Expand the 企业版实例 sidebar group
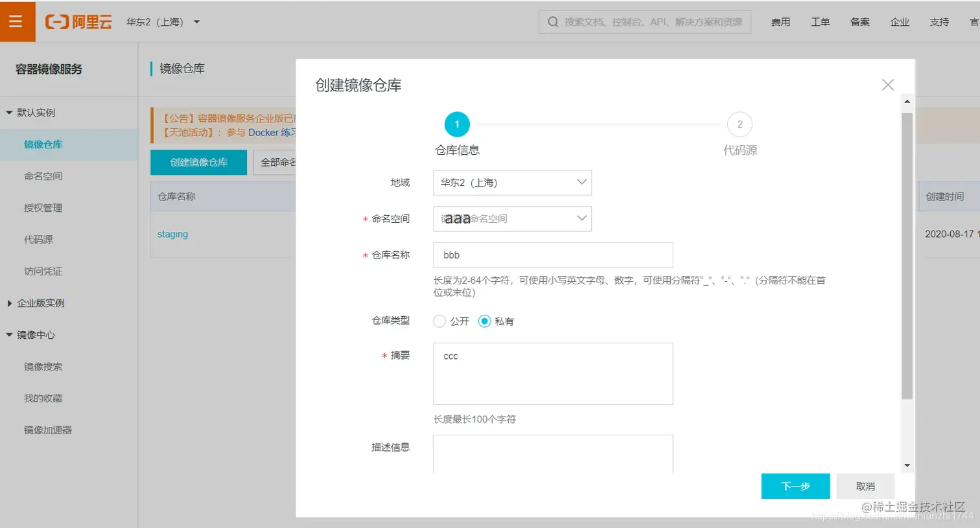980x528 pixels. 36,303
